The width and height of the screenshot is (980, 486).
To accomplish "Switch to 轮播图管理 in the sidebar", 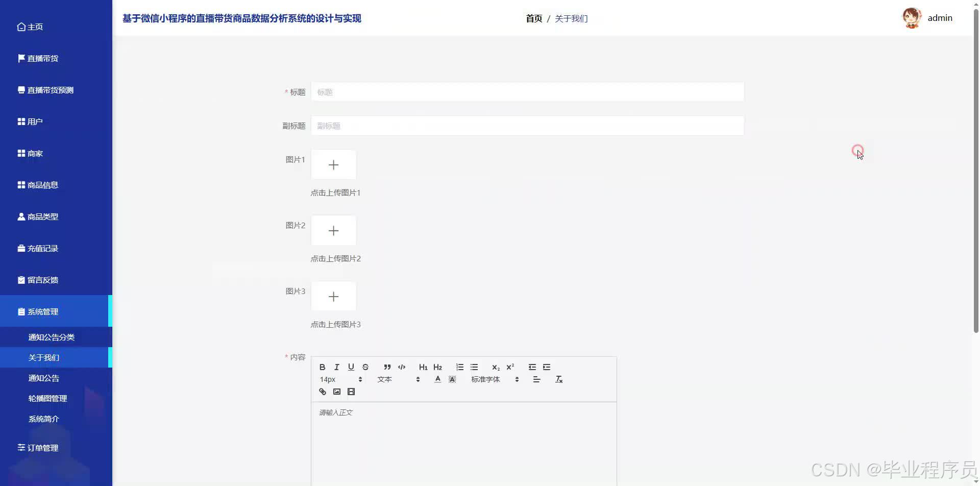I will click(47, 398).
